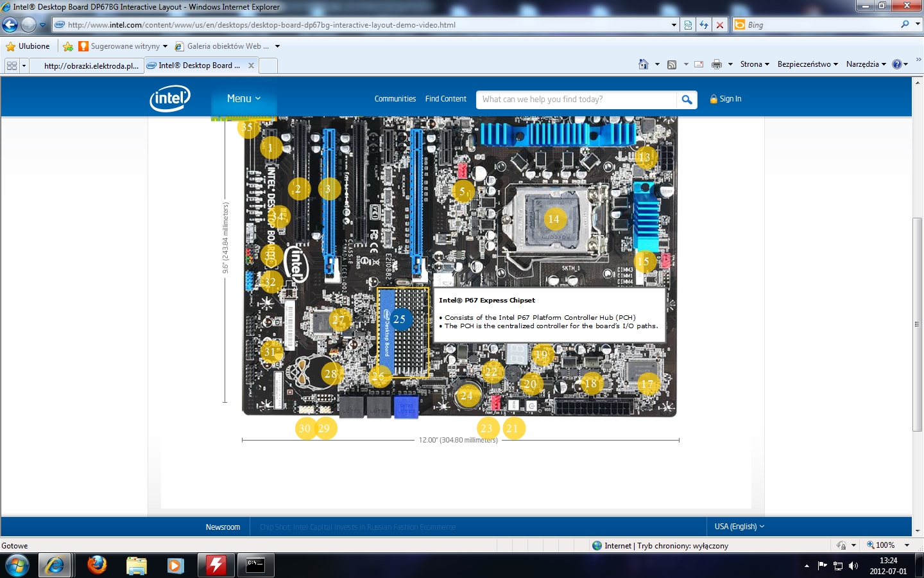Image resolution: width=924 pixels, height=578 pixels.
Task: Stop loading with the red X icon
Action: (720, 25)
